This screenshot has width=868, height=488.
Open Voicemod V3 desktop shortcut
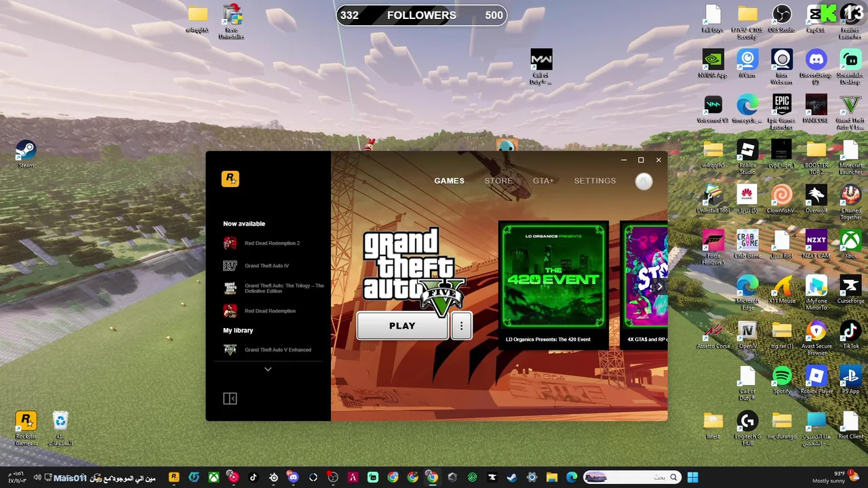713,109
